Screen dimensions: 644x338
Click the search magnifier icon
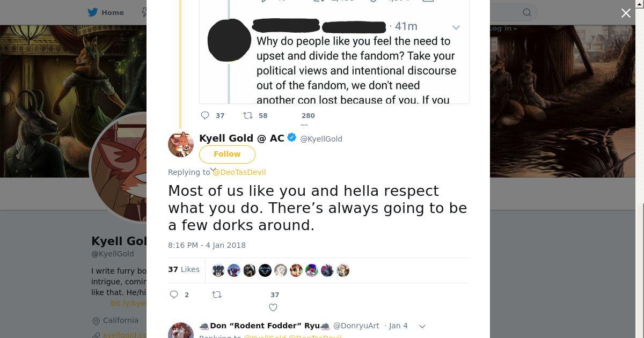(527, 12)
